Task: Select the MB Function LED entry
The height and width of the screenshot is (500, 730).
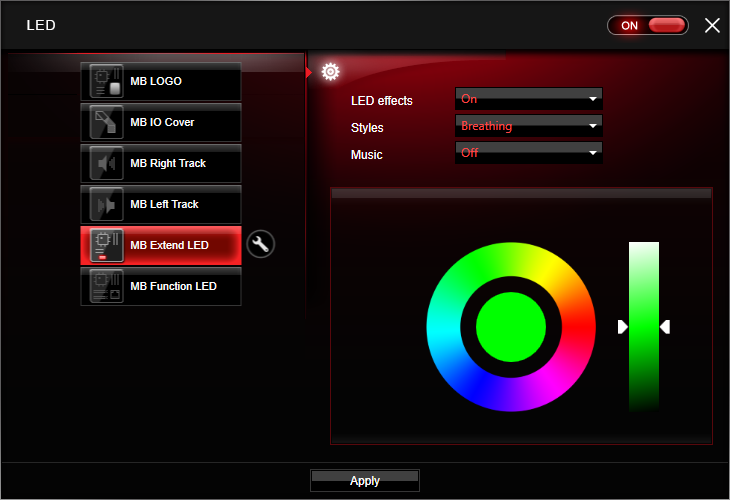Action: (x=161, y=286)
